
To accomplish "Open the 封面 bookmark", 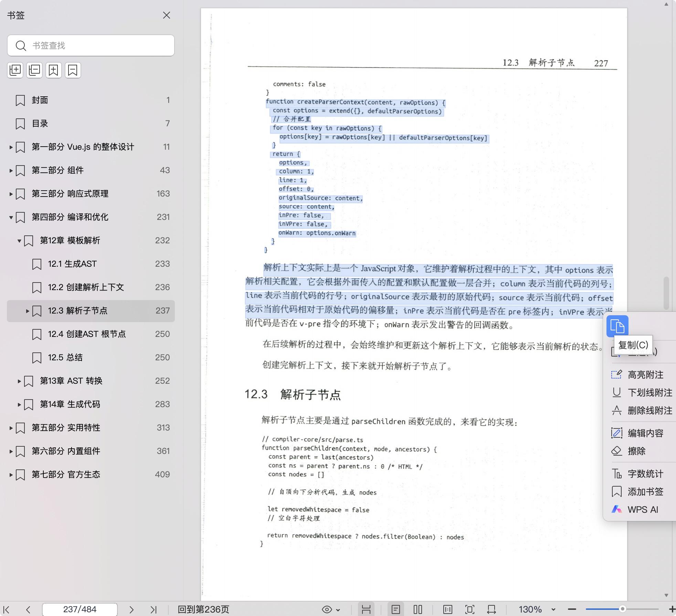I will (x=91, y=100).
